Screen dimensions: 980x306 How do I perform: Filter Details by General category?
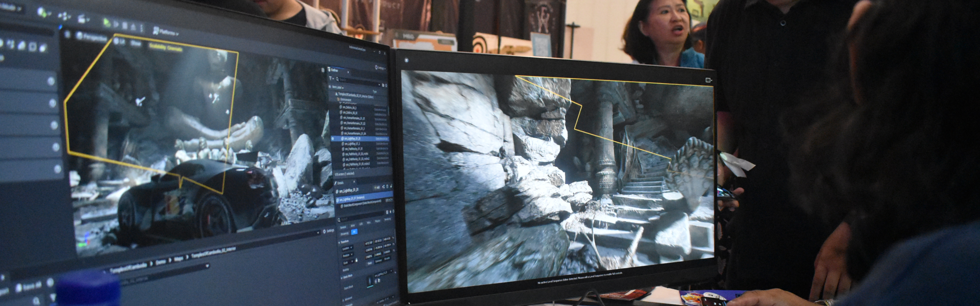pyautogui.click(x=344, y=227)
